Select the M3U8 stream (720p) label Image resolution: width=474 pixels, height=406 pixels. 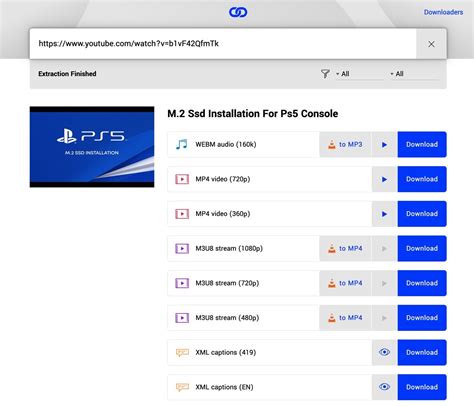[x=227, y=283]
